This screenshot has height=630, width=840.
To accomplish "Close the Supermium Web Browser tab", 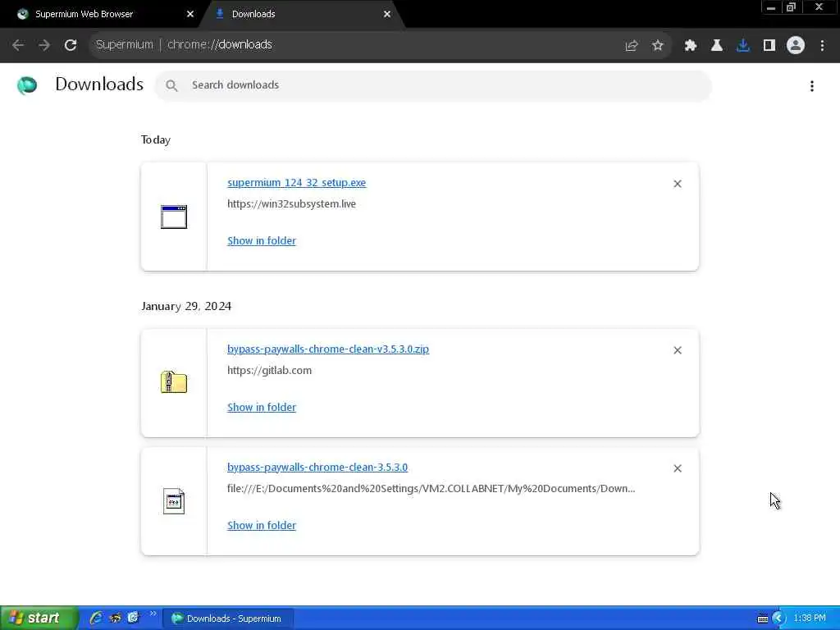I will 190,14.
